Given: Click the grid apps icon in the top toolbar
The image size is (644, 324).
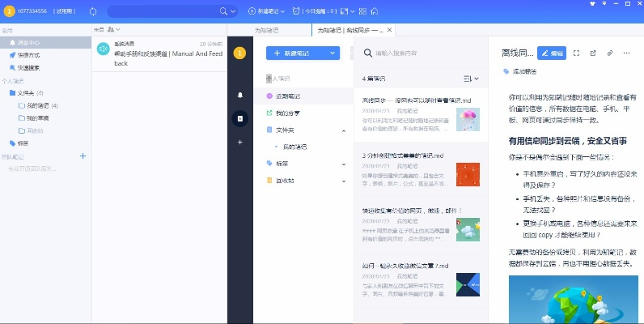Looking at the screenshot, I should [362, 11].
